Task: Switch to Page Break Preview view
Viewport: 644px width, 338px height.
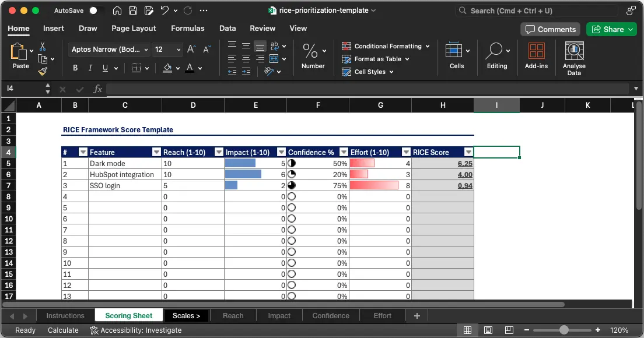Action: (x=509, y=330)
